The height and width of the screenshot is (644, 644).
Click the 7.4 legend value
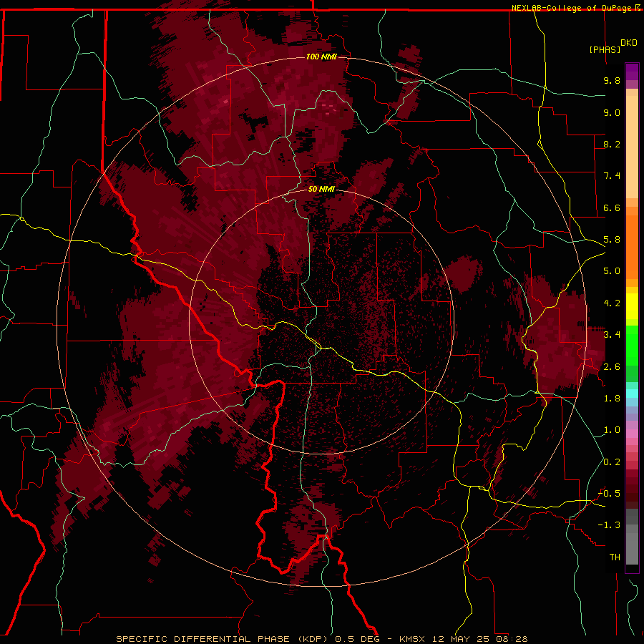coord(612,176)
